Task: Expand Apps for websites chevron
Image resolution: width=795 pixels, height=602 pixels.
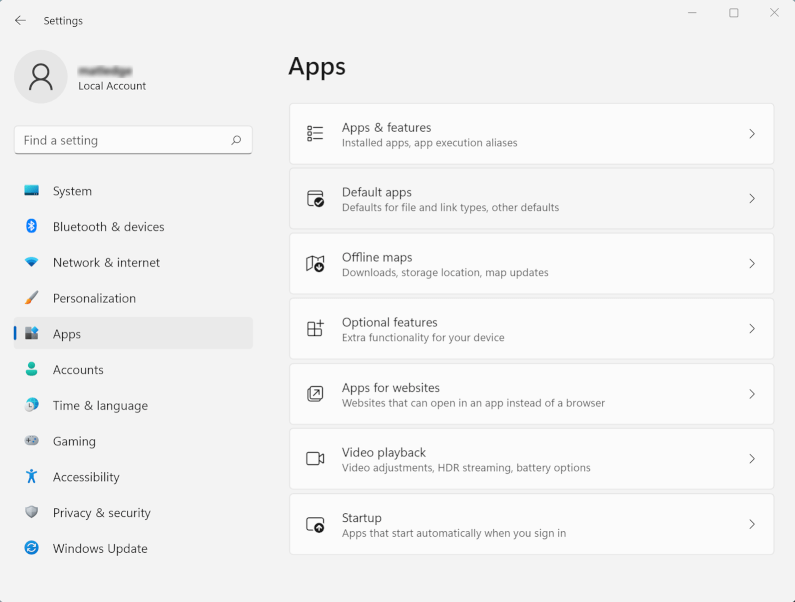Action: 752,394
